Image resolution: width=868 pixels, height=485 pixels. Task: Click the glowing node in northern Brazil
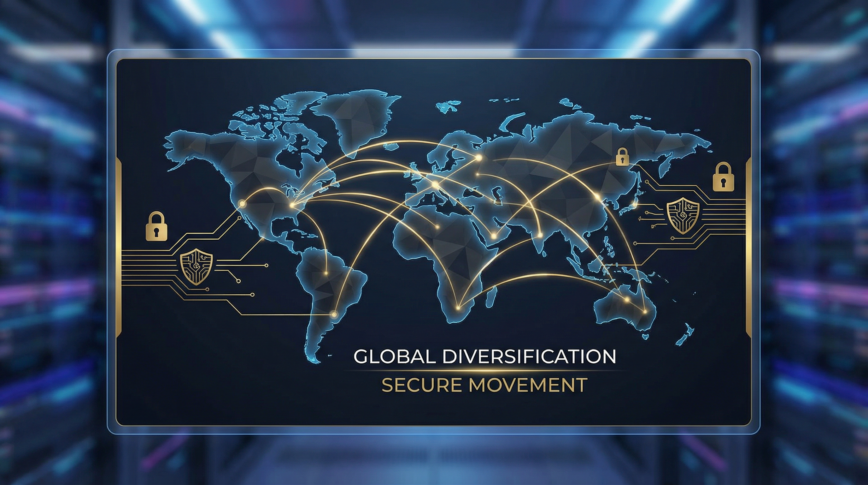(326, 273)
